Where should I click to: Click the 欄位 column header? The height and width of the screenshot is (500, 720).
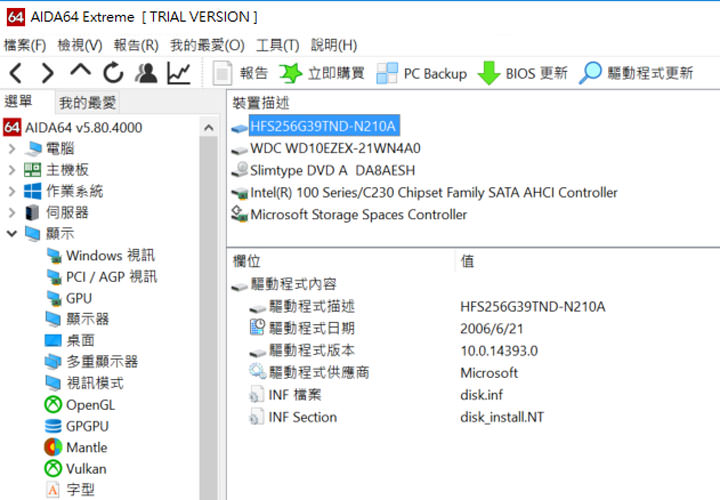[247, 261]
